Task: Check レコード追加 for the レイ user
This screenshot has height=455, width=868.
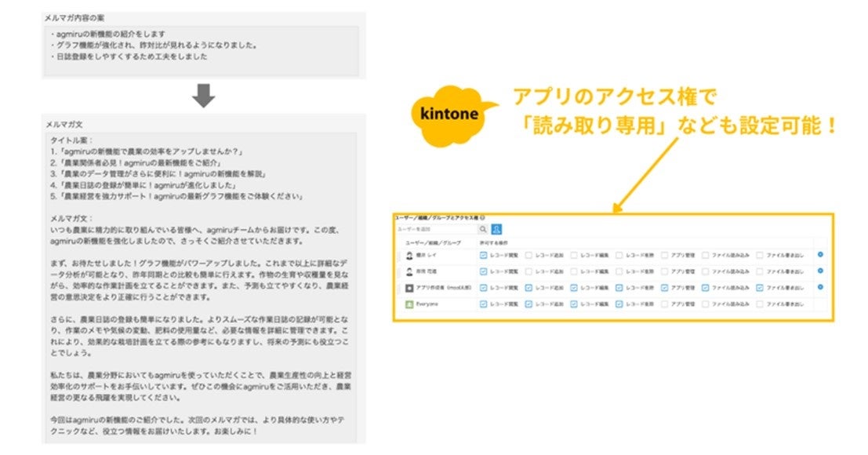Action: [528, 256]
